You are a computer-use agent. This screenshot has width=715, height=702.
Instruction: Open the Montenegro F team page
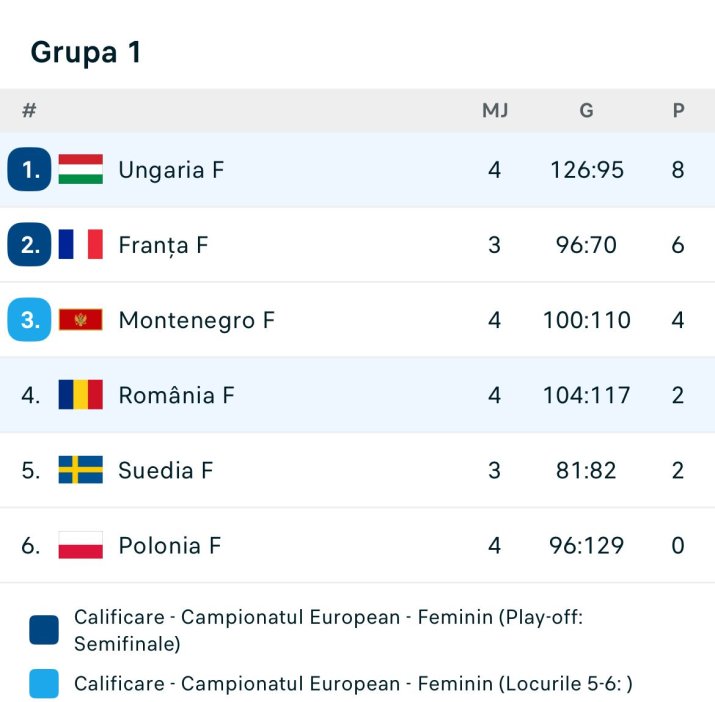(x=197, y=320)
